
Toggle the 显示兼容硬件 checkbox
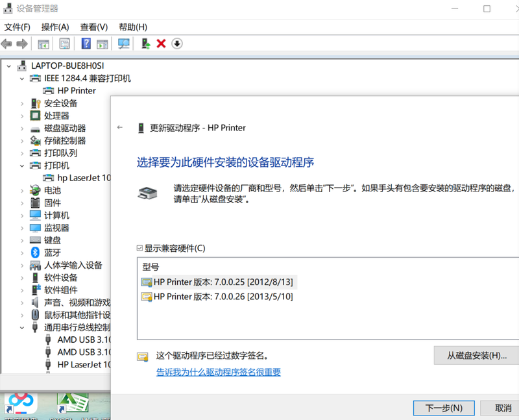[139, 248]
